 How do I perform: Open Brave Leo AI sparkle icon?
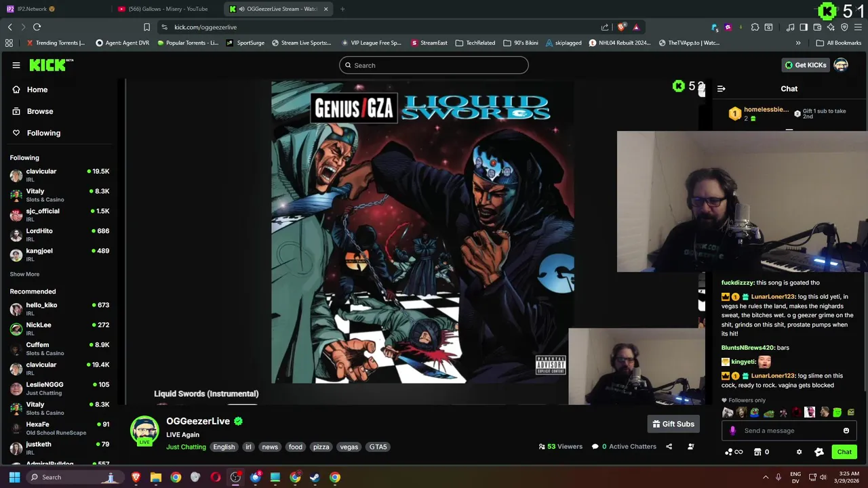(831, 27)
